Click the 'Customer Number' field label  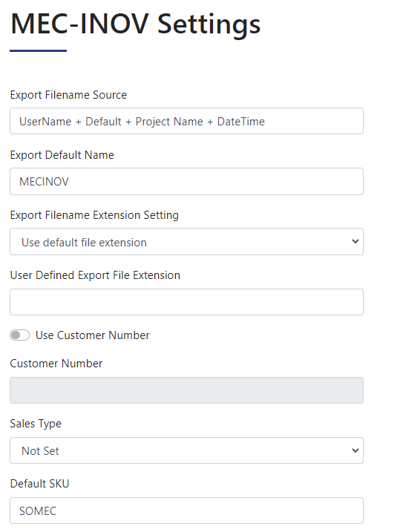tap(56, 364)
